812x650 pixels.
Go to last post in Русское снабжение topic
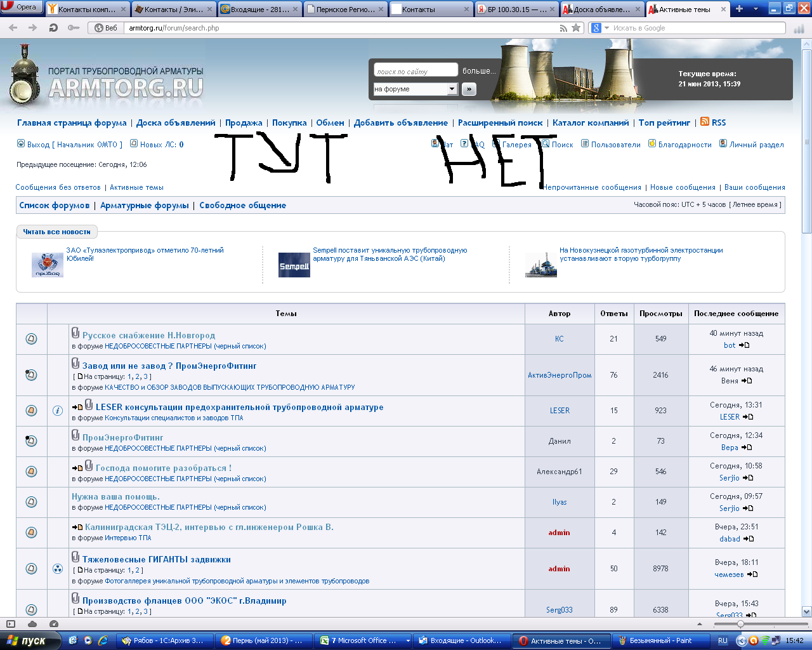tap(745, 345)
